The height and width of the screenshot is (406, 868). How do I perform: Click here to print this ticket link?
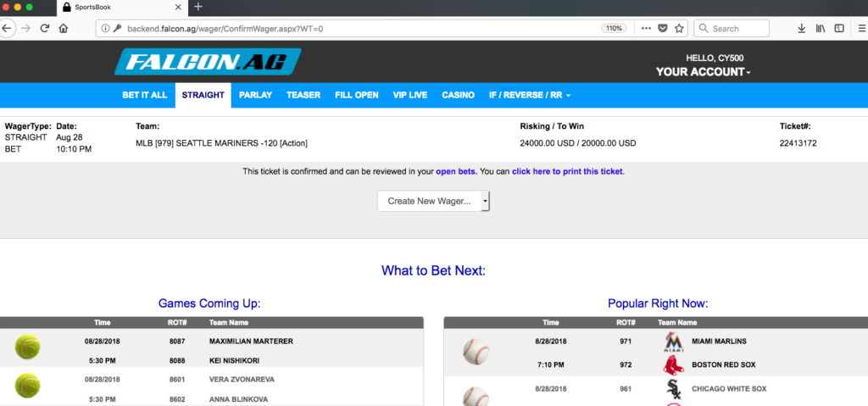[x=567, y=172]
